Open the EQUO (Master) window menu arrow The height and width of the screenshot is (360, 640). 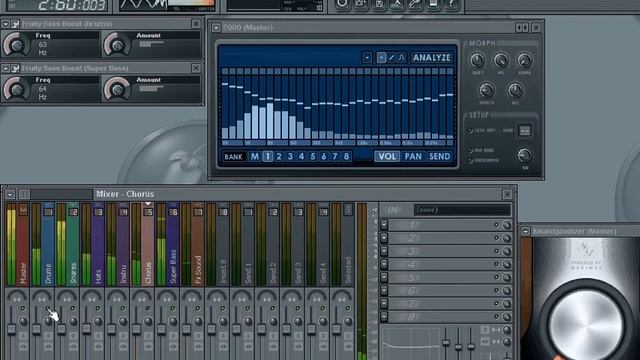(216, 28)
